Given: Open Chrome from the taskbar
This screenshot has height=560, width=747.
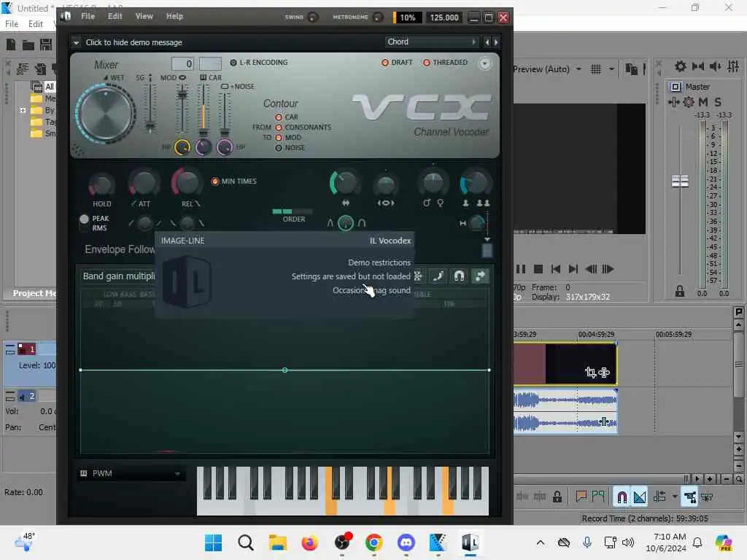Looking at the screenshot, I should point(374,542).
